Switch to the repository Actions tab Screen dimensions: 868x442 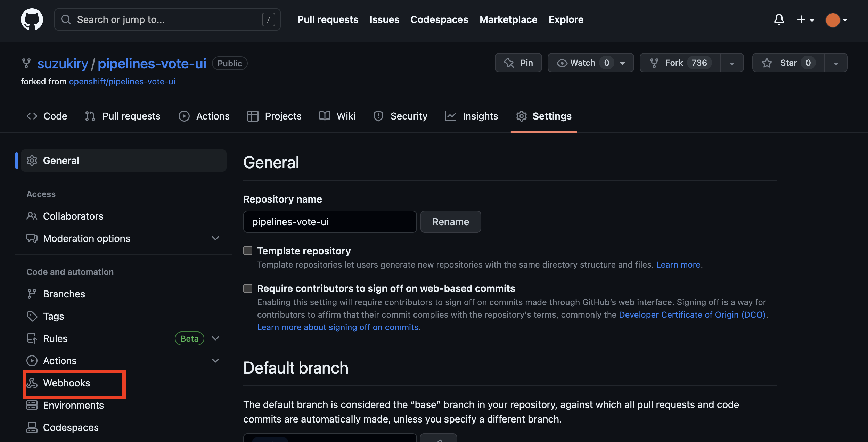pyautogui.click(x=204, y=116)
